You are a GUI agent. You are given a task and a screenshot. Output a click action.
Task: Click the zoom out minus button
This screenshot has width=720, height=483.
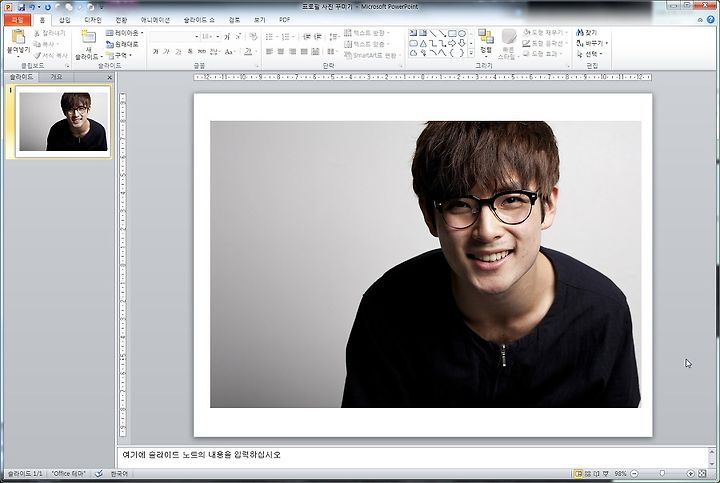[x=635, y=473]
